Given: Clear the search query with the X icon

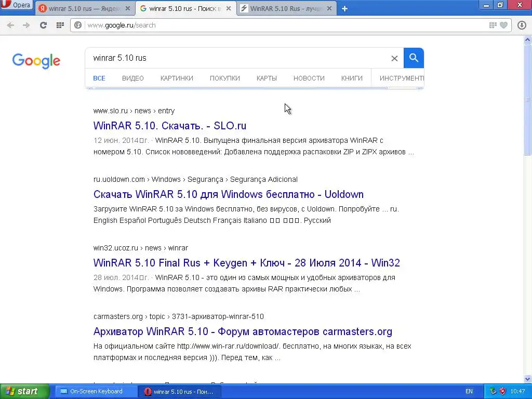Looking at the screenshot, I should [394, 58].
